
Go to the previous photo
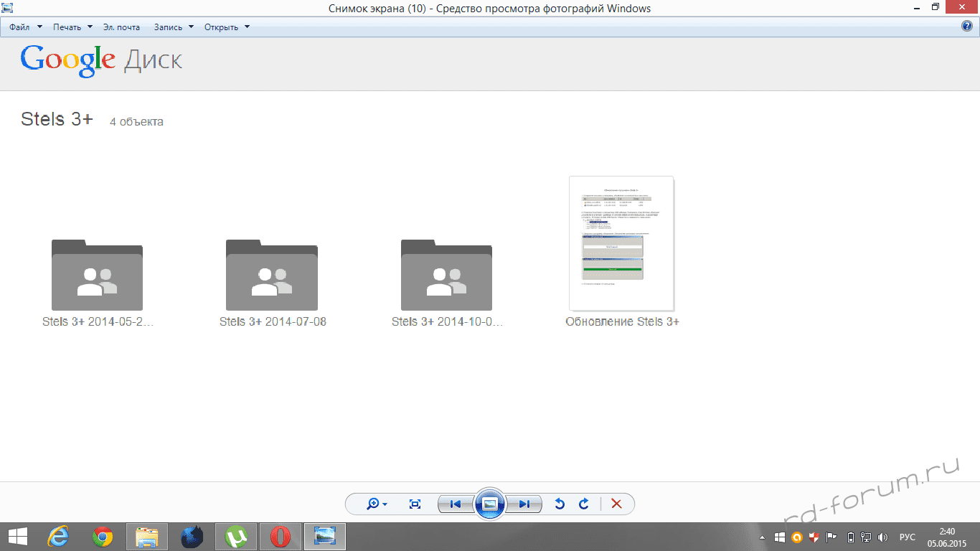[x=456, y=504]
